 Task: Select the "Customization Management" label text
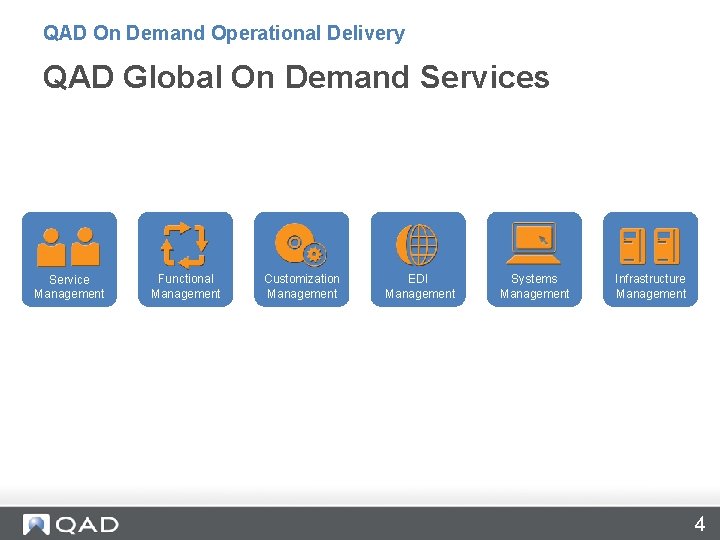pos(302,286)
